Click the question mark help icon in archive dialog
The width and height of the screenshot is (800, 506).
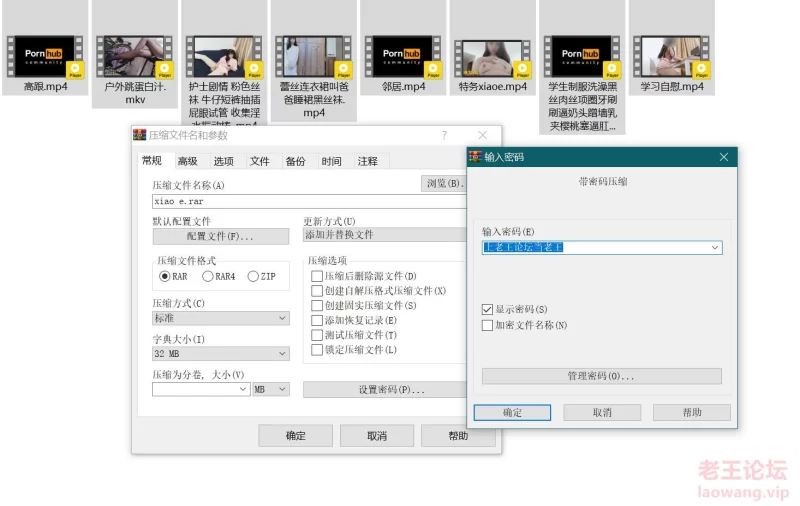(444, 135)
